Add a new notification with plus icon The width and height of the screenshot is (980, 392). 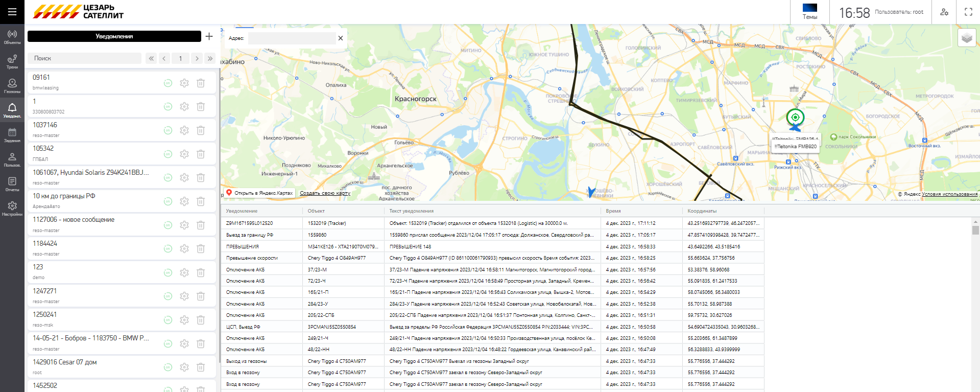pos(209,36)
